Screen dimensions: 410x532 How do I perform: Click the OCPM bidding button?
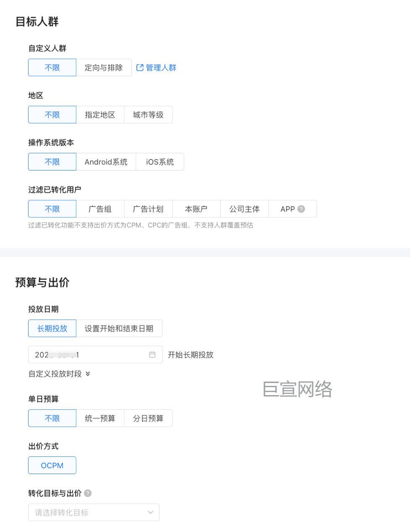[x=52, y=465]
